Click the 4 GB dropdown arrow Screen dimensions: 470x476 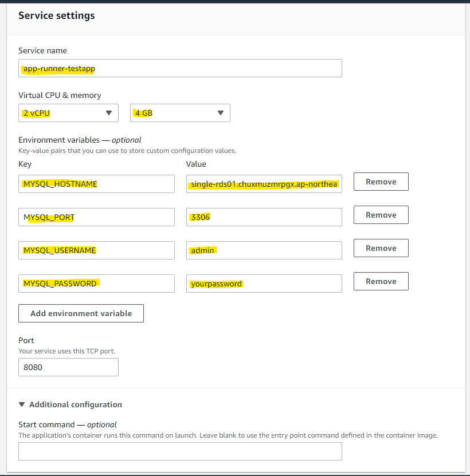tap(221, 113)
